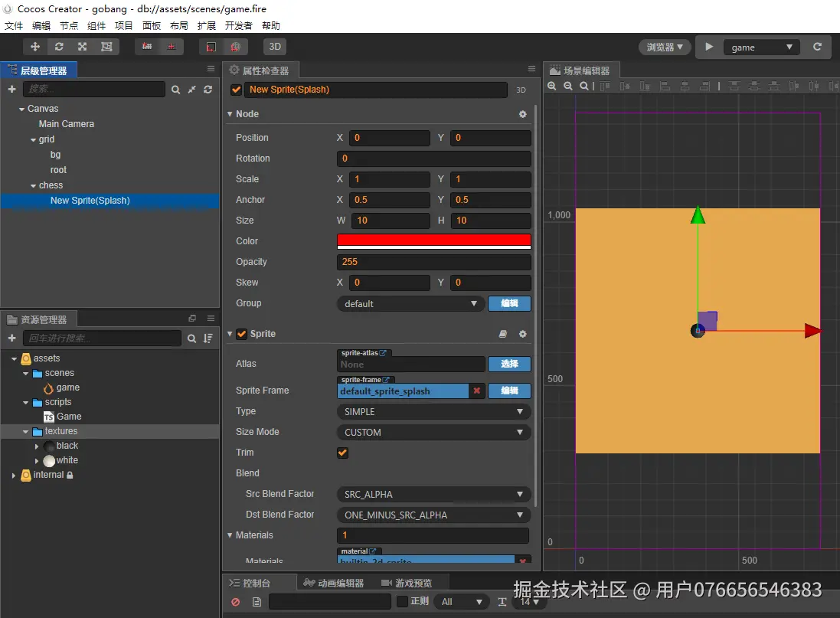840x618 pixels.
Task: Select the Game script asset
Action: [63, 417]
